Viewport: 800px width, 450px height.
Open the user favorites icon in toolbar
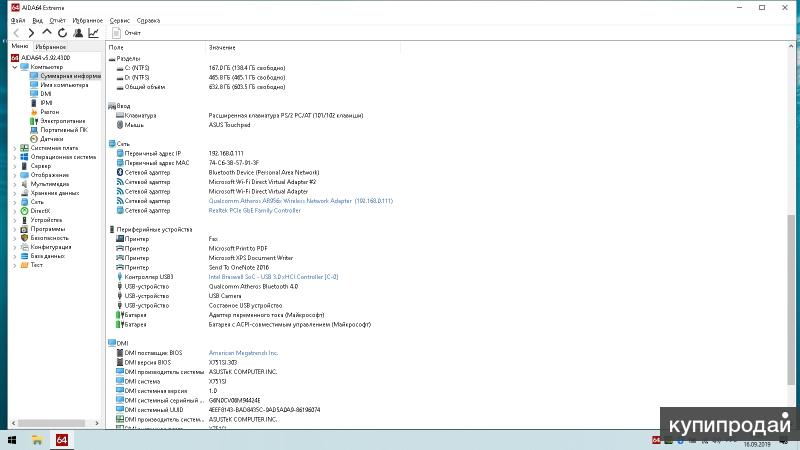78,33
